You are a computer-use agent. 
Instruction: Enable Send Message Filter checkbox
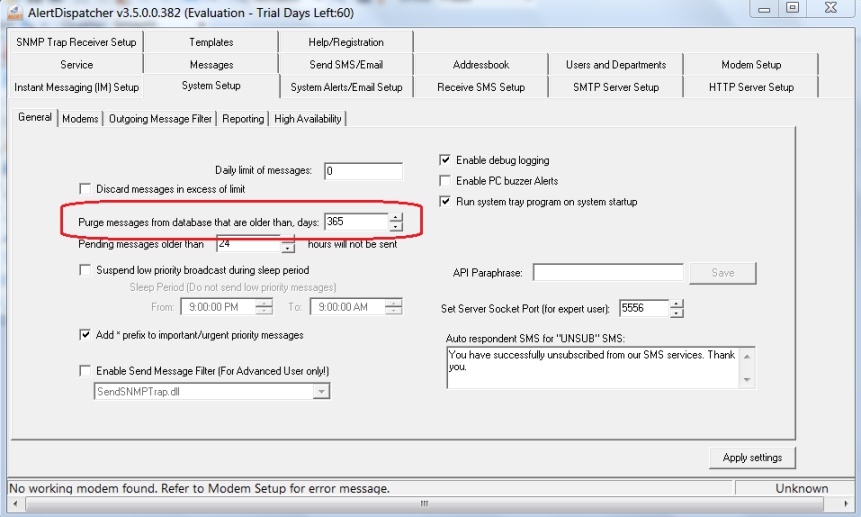coord(85,371)
